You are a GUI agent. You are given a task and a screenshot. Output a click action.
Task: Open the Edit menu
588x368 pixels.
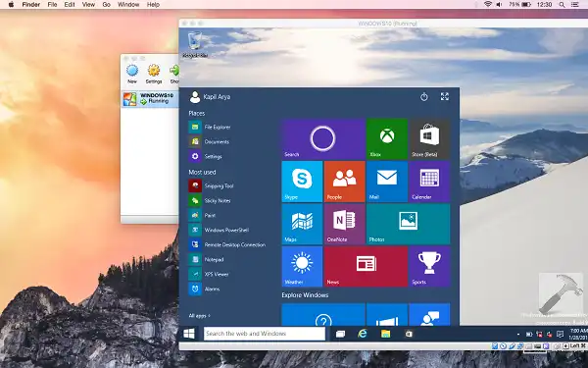(70, 5)
